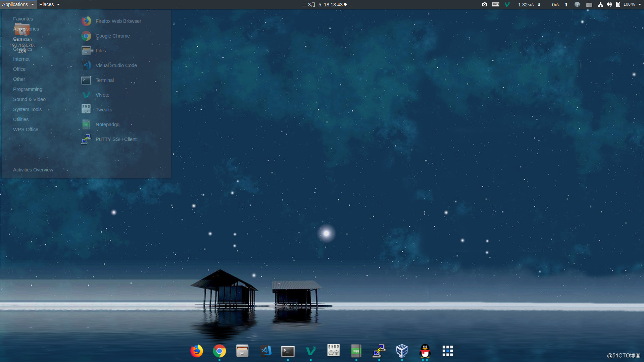Screen dimensions: 644x362
Task: Click the Terminal icon in the menu
Action: tap(86, 80)
